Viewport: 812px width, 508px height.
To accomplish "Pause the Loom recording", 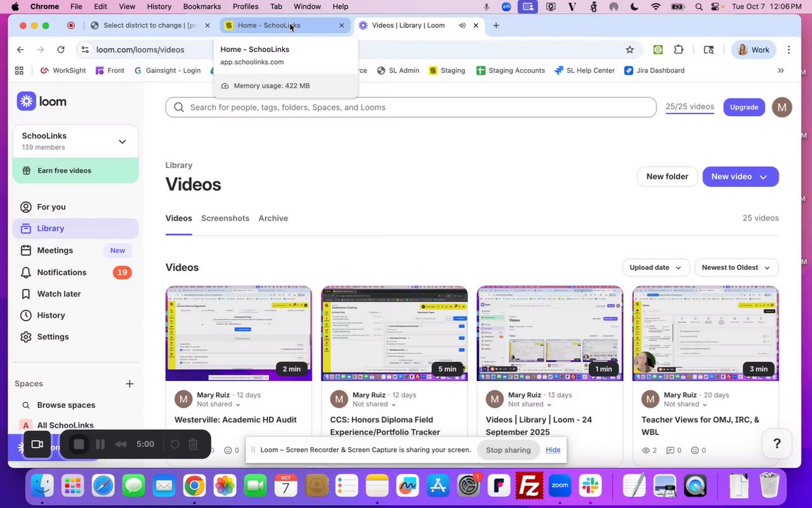I will [x=100, y=444].
